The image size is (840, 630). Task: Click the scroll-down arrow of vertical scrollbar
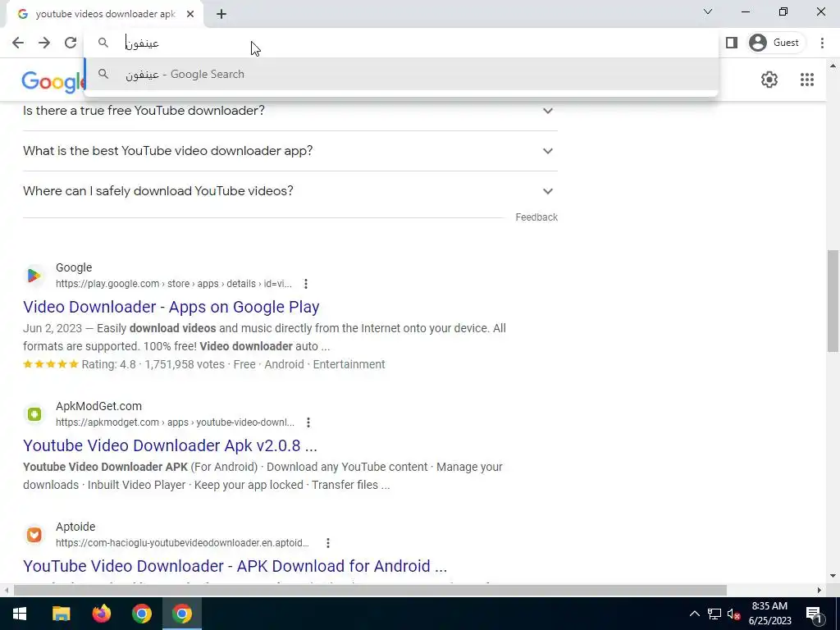[x=833, y=577]
